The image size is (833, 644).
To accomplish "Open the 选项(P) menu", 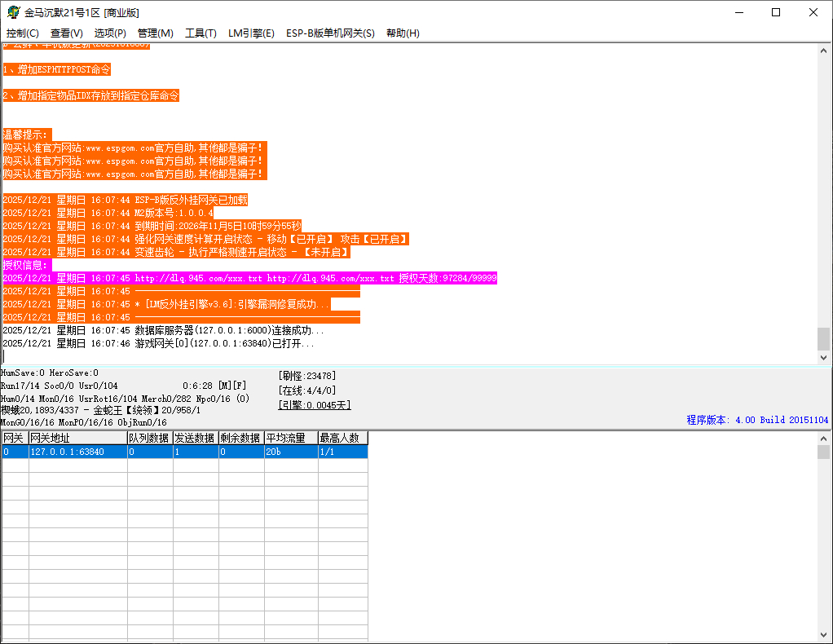I will click(110, 33).
